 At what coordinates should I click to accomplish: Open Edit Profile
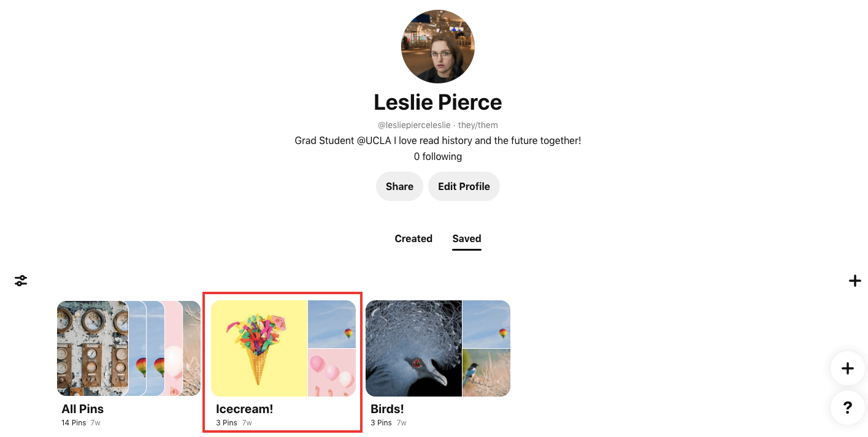(x=464, y=186)
